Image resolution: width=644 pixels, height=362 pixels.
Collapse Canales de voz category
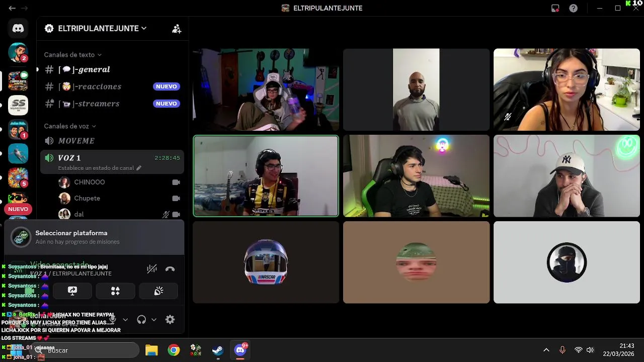coord(70,126)
